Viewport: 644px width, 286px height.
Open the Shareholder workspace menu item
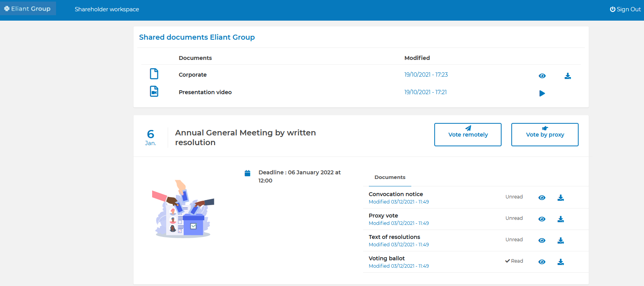click(x=107, y=9)
